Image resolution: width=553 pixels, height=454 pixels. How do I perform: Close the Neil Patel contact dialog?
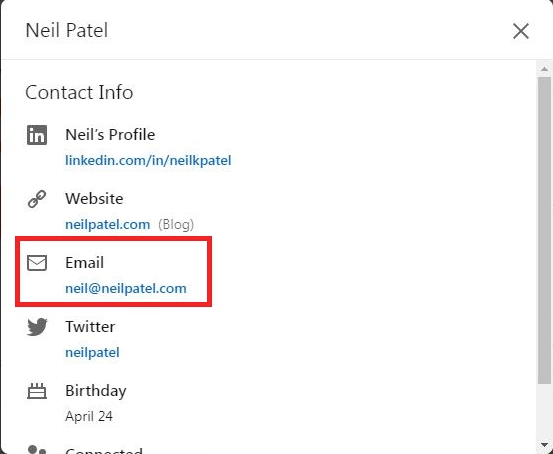(x=521, y=31)
